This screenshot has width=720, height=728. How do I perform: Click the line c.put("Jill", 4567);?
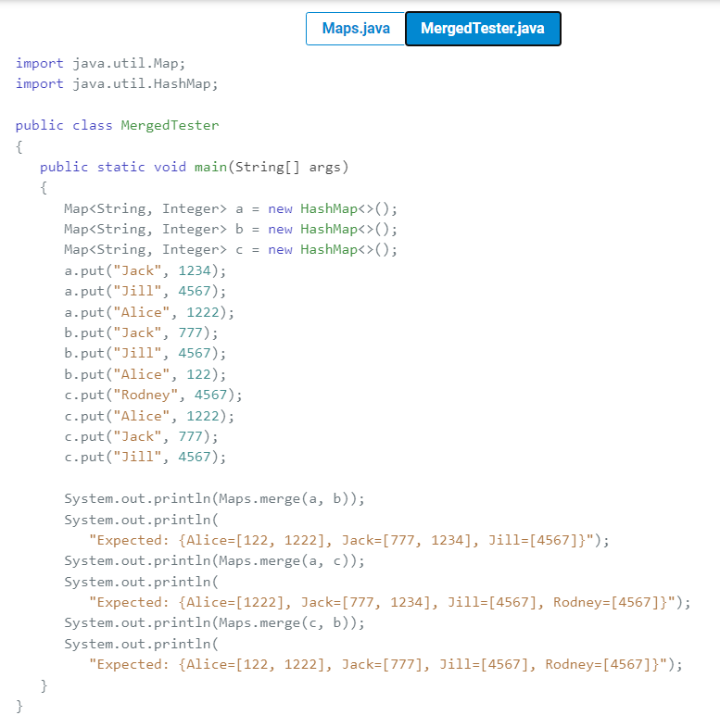[x=145, y=457]
